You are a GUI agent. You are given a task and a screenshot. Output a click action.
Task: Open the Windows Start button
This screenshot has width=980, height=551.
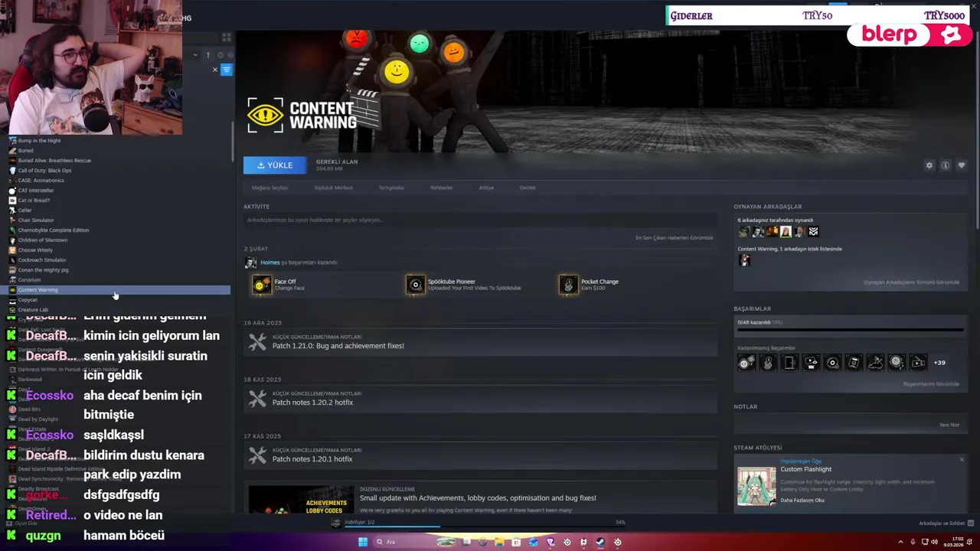click(x=362, y=542)
